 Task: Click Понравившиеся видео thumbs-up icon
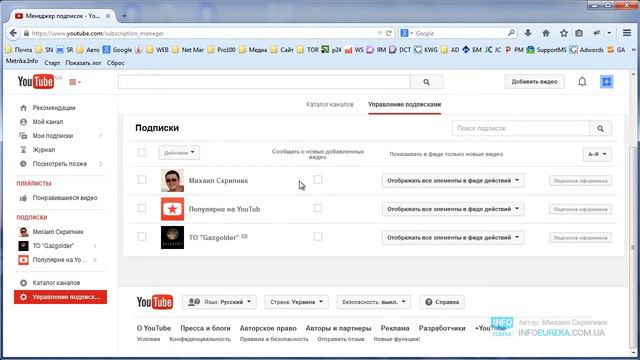pyautogui.click(x=23, y=198)
